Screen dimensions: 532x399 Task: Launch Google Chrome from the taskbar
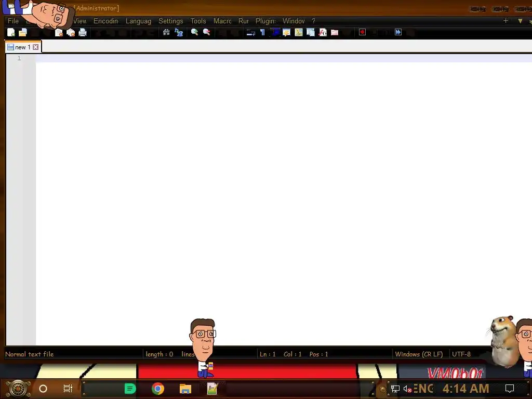pos(158,389)
